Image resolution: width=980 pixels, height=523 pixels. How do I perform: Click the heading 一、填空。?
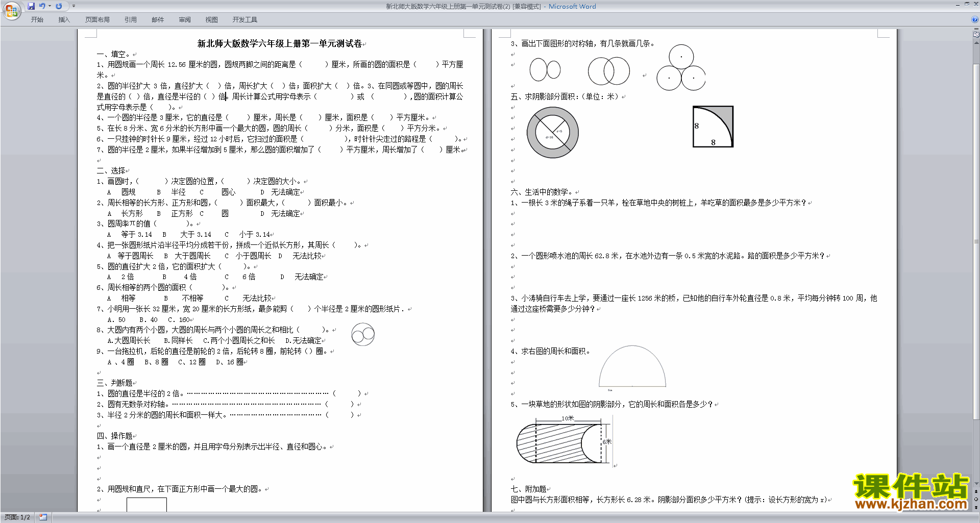coord(114,54)
